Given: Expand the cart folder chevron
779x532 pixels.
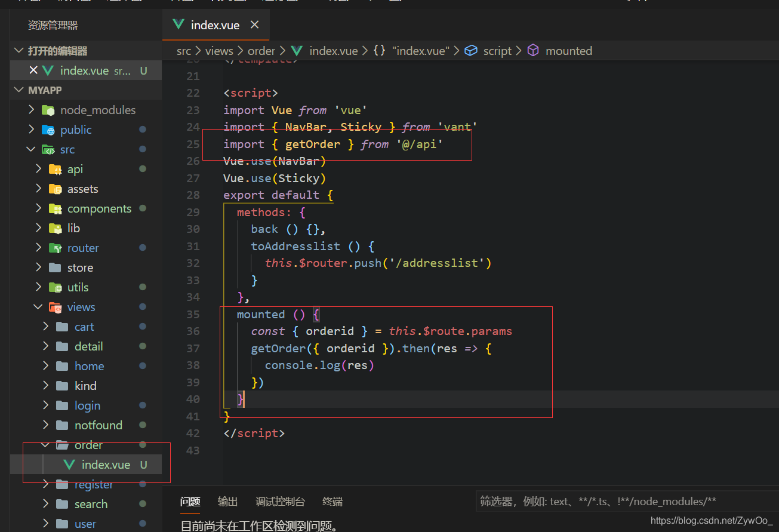Looking at the screenshot, I should tap(46, 327).
